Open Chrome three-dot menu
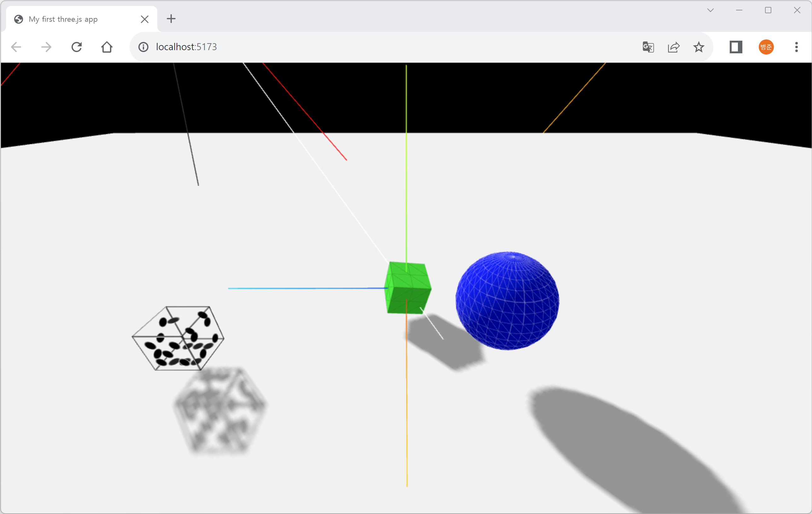 [x=797, y=47]
